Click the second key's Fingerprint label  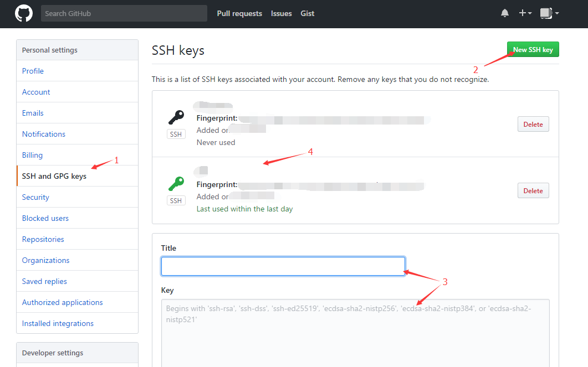pos(217,184)
